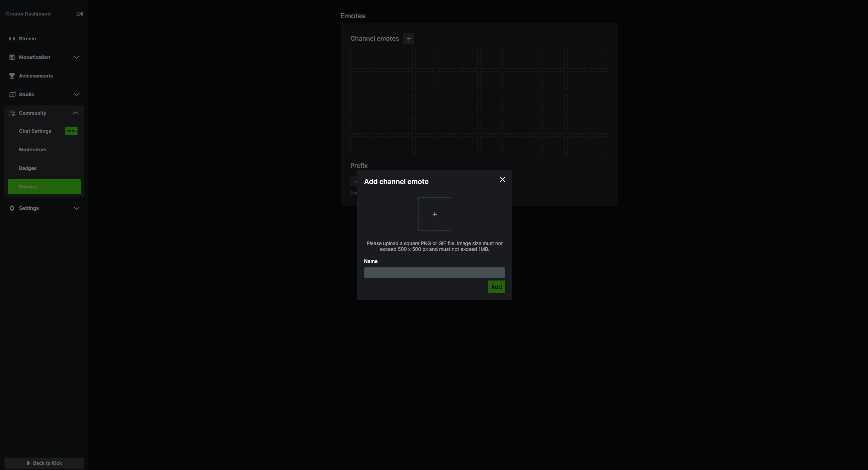This screenshot has width=868, height=470.
Task: Click the Creator Dashboard menu icon
Action: [79, 13]
